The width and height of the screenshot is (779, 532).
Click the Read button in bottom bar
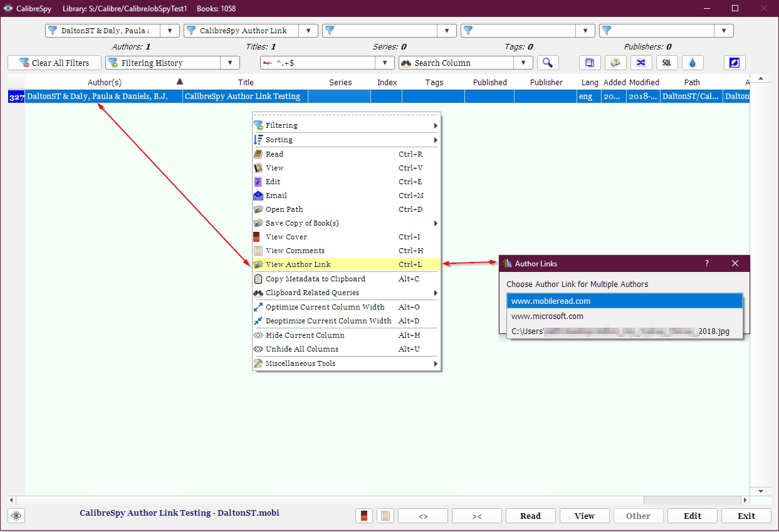(531, 516)
